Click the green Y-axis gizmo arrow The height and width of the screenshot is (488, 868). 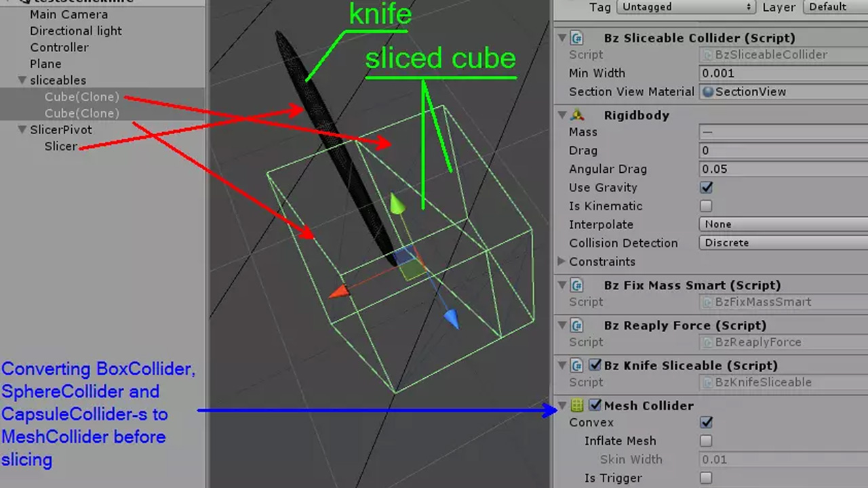tap(397, 204)
